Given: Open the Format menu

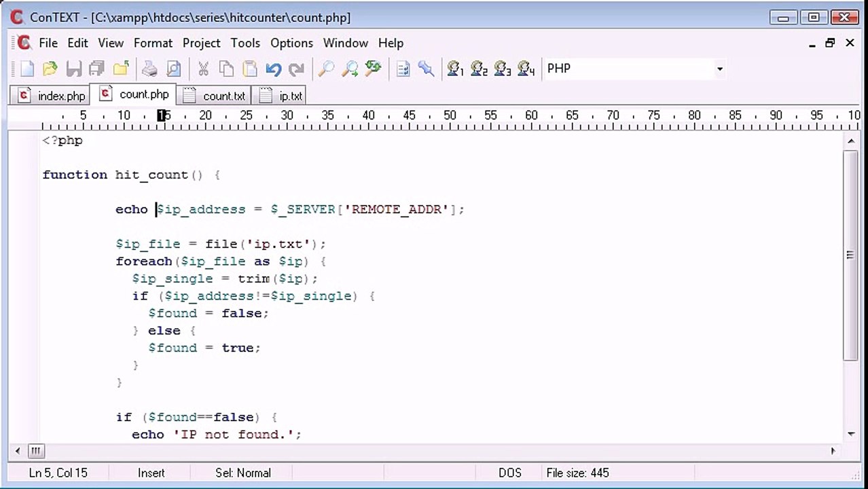Looking at the screenshot, I should (153, 43).
